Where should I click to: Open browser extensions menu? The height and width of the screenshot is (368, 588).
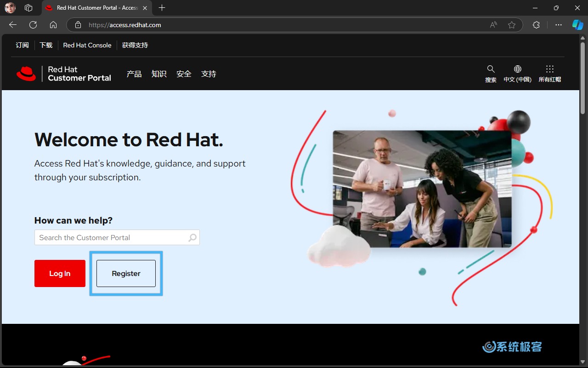[536, 25]
